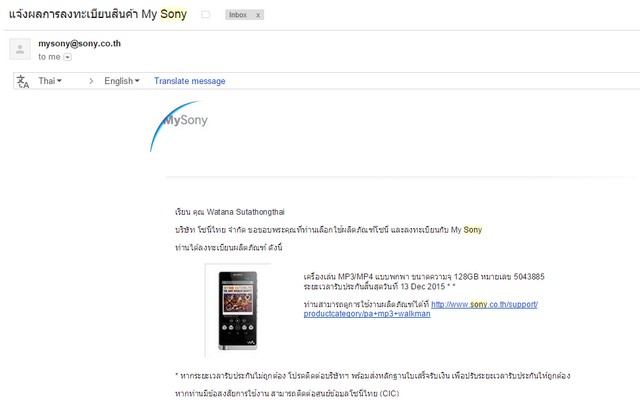
Task: Toggle the importance marker next to subject
Action: click(206, 15)
